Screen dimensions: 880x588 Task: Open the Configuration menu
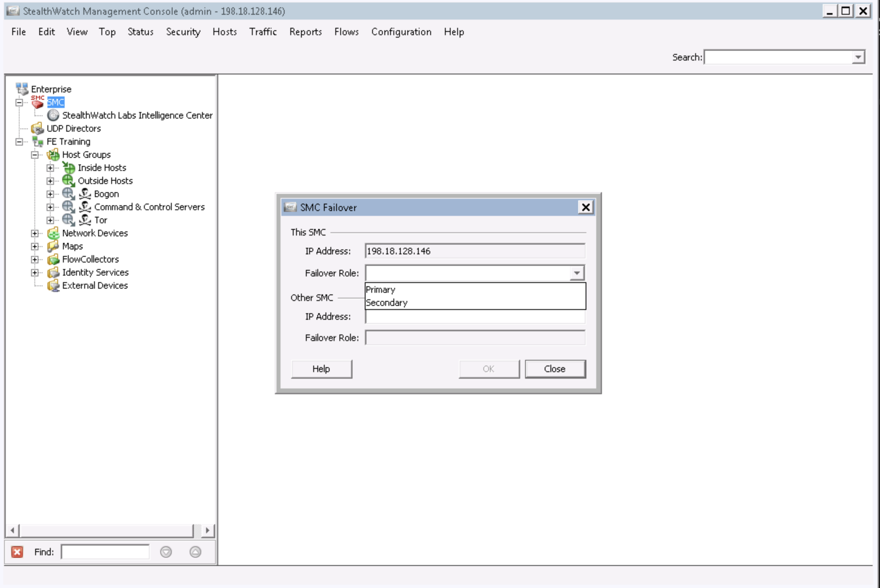(x=401, y=32)
